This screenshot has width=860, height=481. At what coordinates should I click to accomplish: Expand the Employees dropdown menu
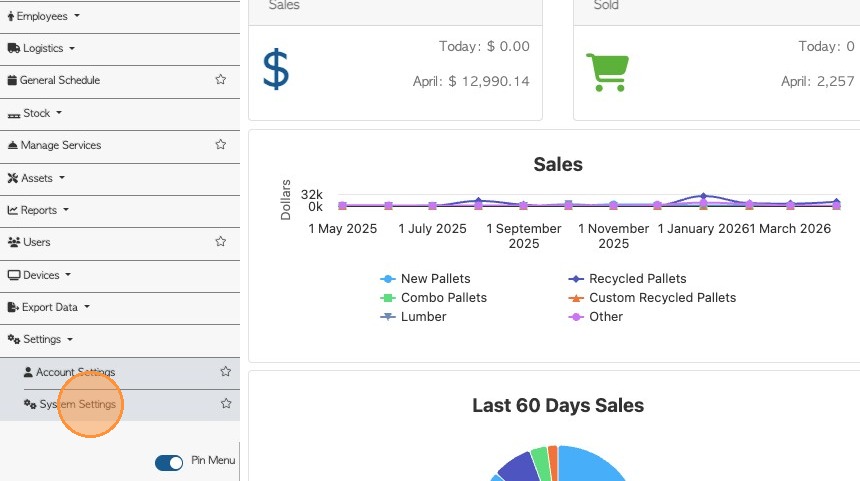click(x=43, y=16)
